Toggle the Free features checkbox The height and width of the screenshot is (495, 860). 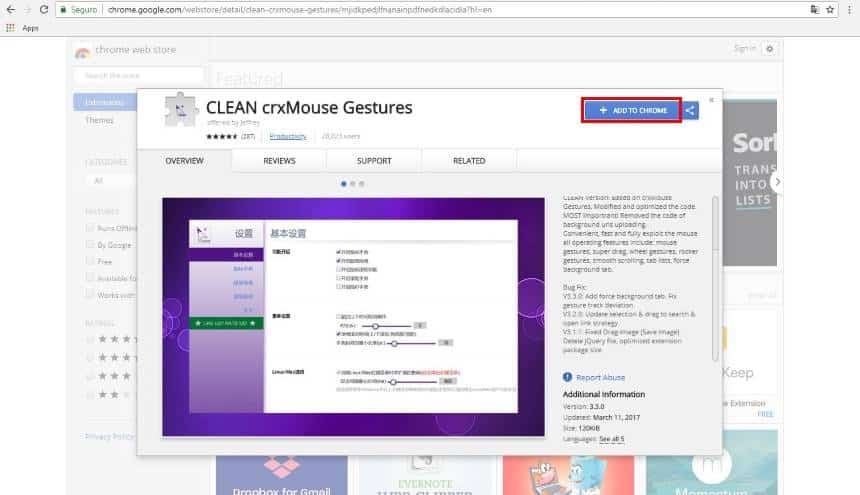(x=90, y=261)
